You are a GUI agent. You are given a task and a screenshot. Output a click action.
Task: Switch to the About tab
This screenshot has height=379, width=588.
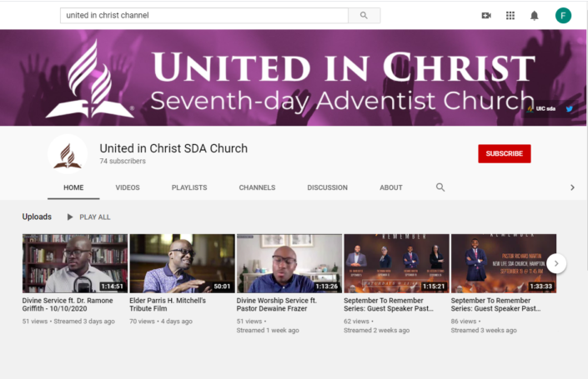[x=391, y=187]
